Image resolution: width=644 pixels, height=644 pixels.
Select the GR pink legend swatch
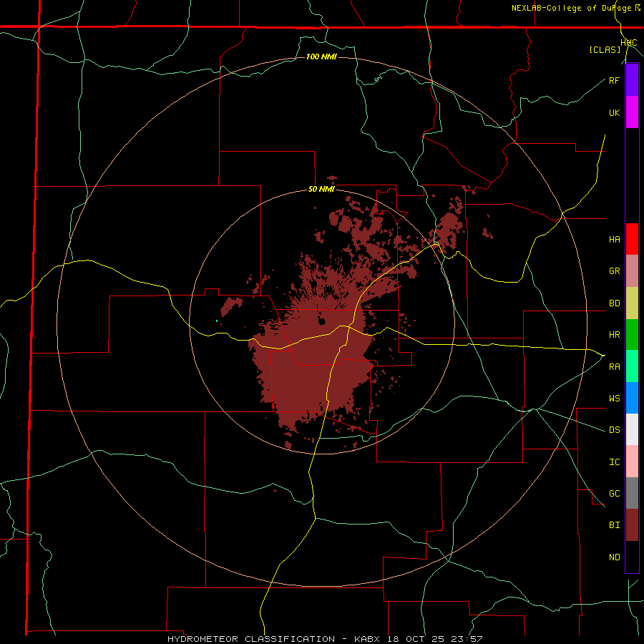pyautogui.click(x=632, y=271)
